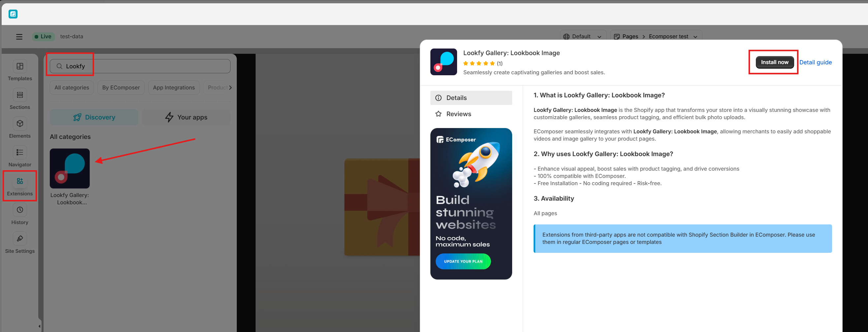Click the globe icon beside Default

click(567, 37)
